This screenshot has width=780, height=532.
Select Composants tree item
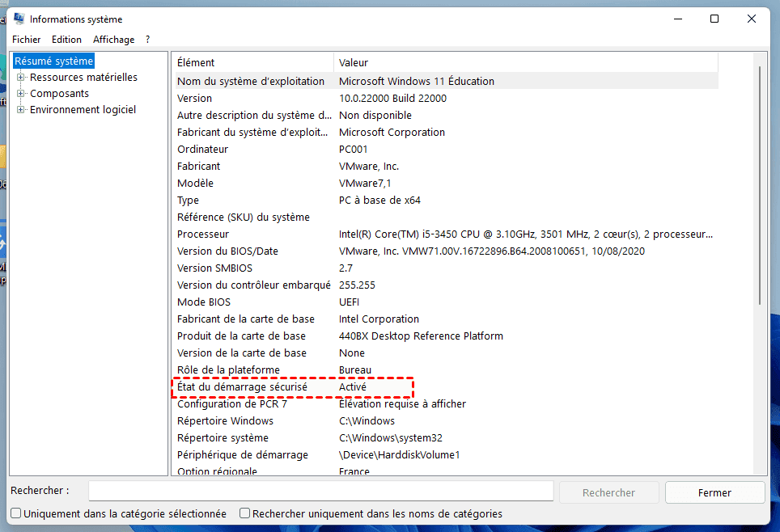point(59,94)
